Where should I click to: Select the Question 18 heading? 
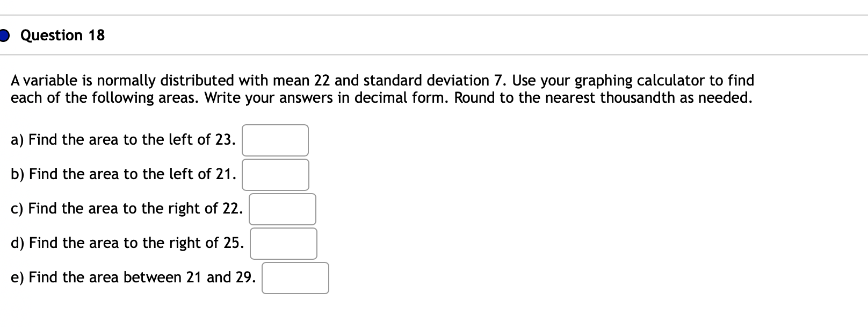62,35
